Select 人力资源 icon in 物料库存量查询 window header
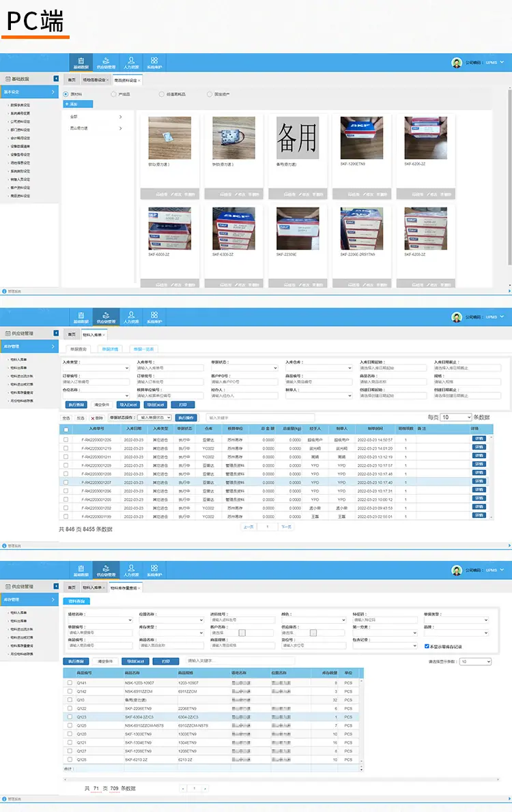The image size is (512, 812). [x=131, y=570]
